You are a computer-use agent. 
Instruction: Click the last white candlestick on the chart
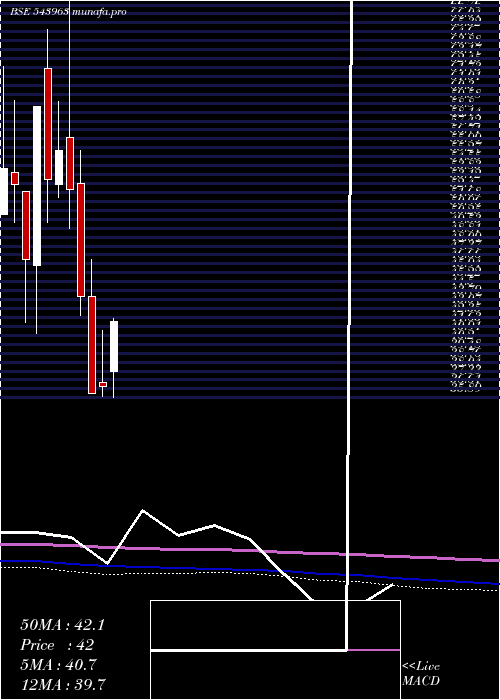pos(114,346)
